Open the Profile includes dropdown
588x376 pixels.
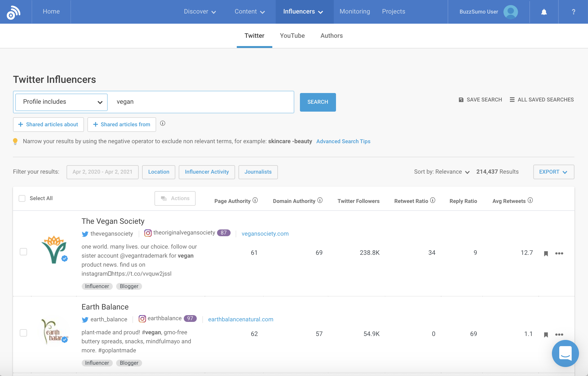pyautogui.click(x=61, y=102)
